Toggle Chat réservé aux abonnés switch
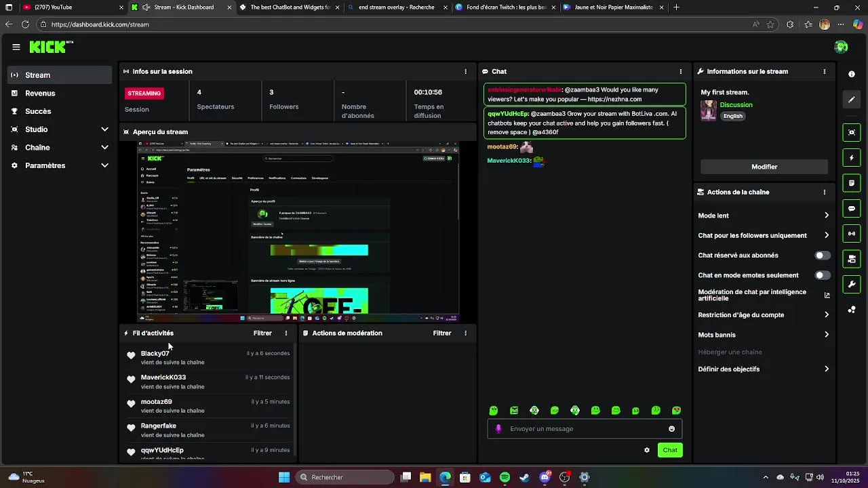 (x=823, y=256)
